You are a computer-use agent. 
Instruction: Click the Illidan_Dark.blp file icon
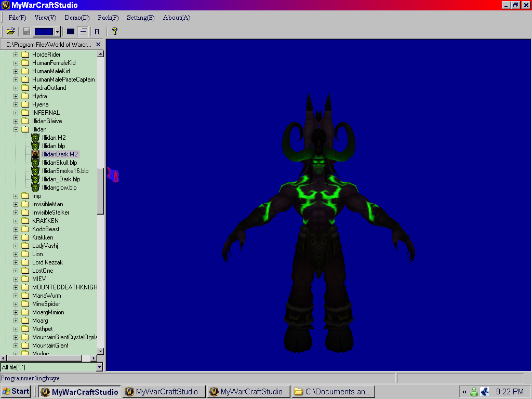pos(35,179)
